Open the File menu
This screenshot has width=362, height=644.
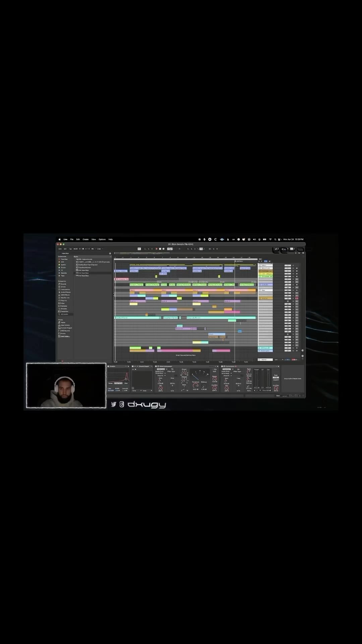click(x=72, y=239)
